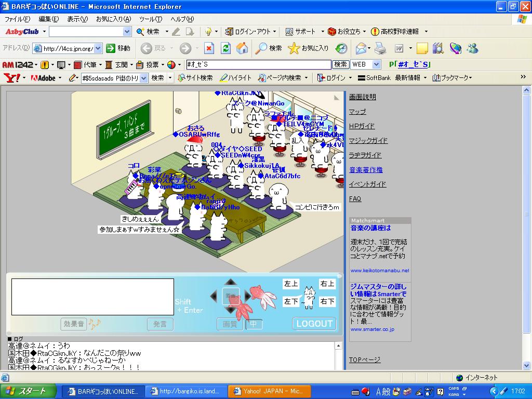Move character with the left arrow in chat panel
Image resolution: width=532 pixels, height=399 pixels.
click(214, 296)
